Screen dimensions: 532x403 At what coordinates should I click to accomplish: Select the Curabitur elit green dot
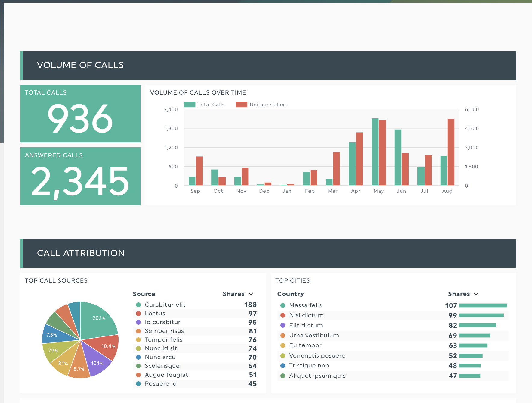coord(138,305)
